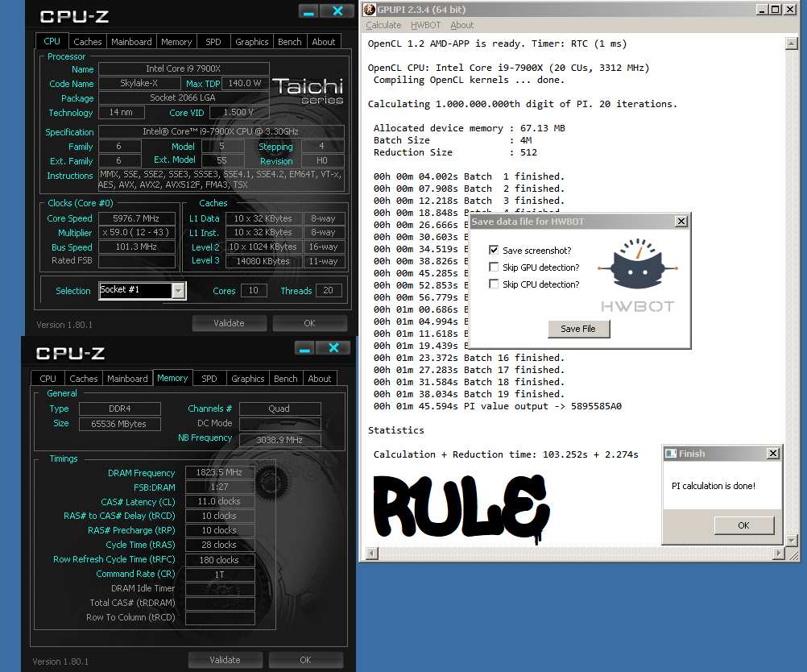Switch to Mainboard tab in top CPU-Z
This screenshot has height=672, width=807.
[x=131, y=42]
